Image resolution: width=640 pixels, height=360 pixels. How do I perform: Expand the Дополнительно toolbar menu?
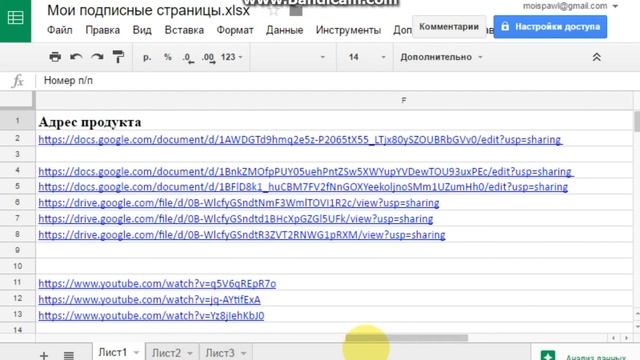(441, 57)
